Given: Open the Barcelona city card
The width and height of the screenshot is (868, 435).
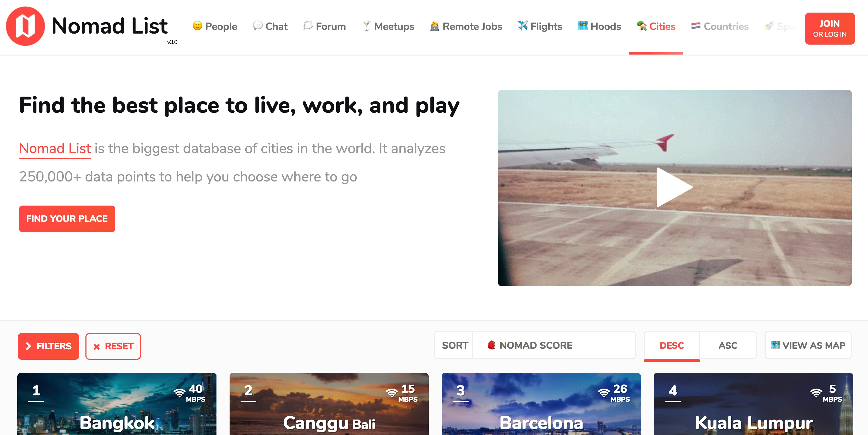Looking at the screenshot, I should coord(541,404).
